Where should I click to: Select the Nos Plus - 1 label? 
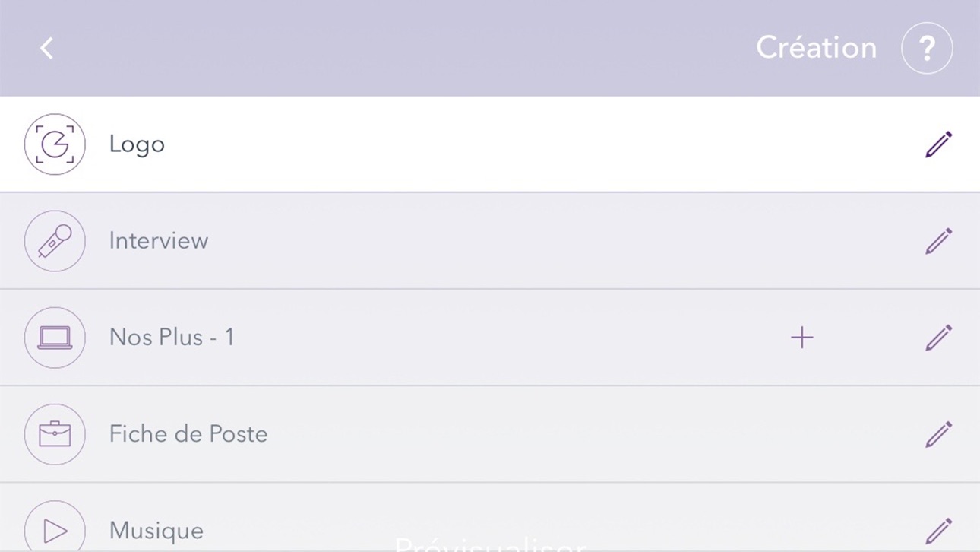(172, 338)
